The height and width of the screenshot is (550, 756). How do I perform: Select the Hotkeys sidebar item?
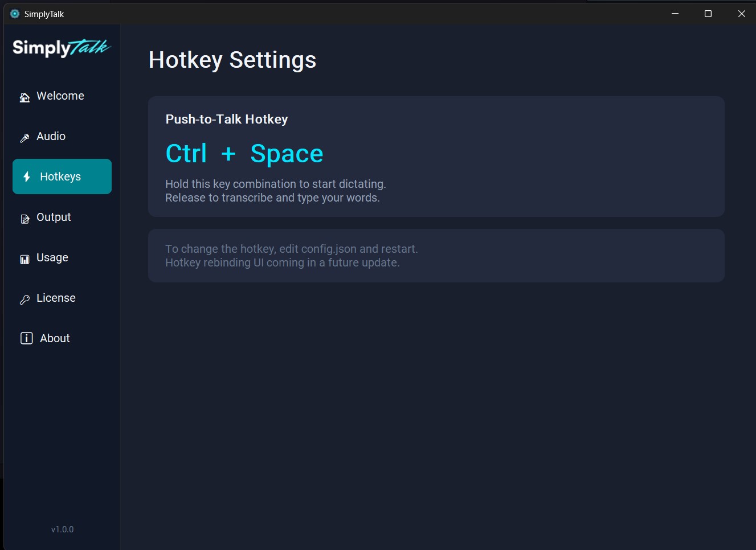coord(62,177)
